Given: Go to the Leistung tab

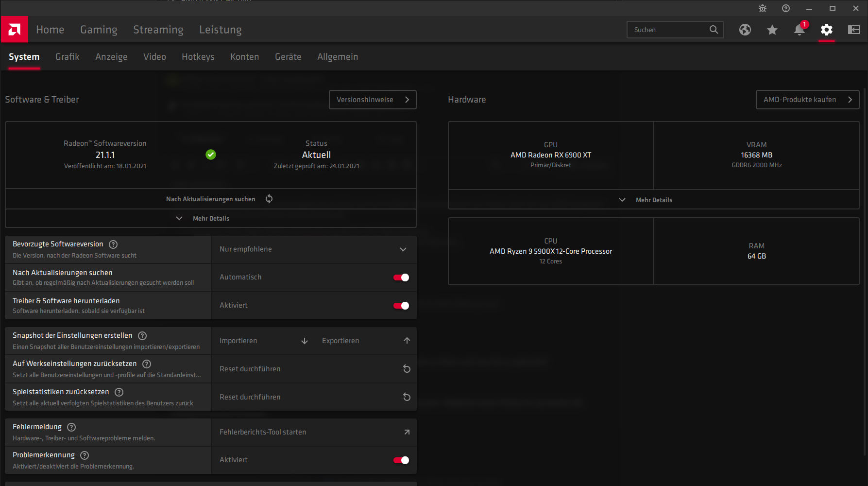Looking at the screenshot, I should click(221, 30).
